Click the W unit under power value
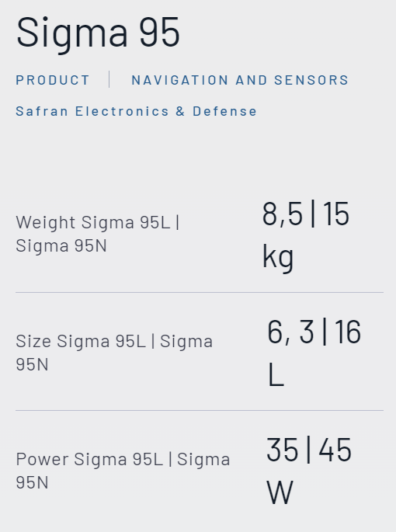 pos(280,492)
